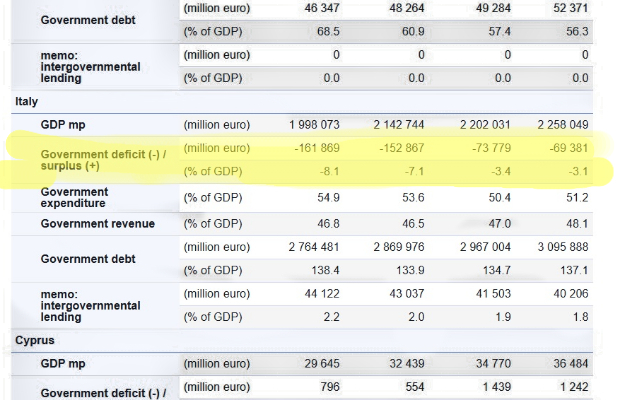Click lending percentage 2.0
The height and width of the screenshot is (400, 620).
(416, 317)
